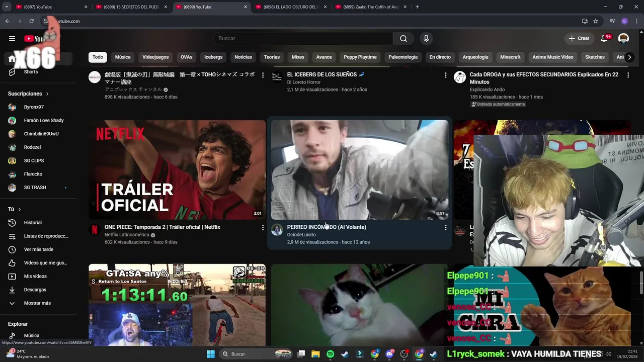Open Chrome three-dot menu
The image size is (644, 362).
(x=637, y=21)
